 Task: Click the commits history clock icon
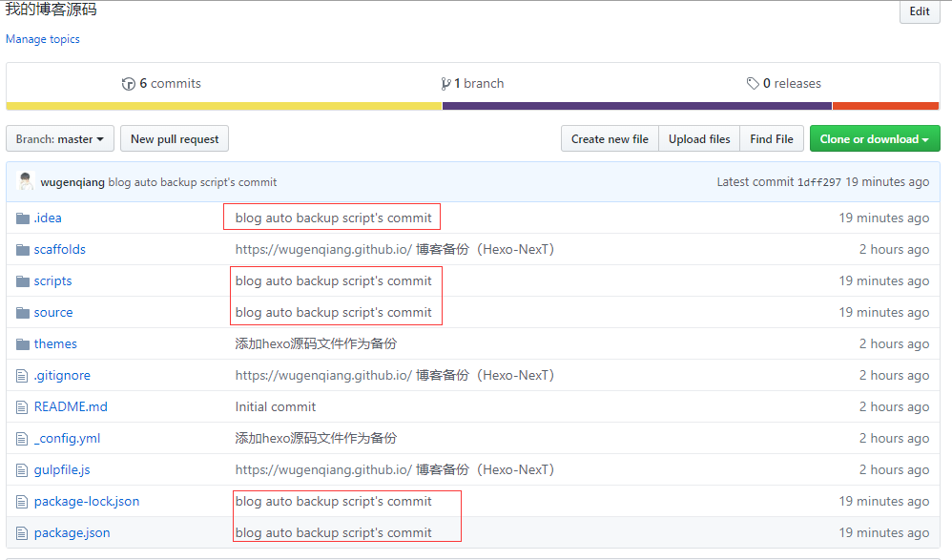[x=129, y=84]
